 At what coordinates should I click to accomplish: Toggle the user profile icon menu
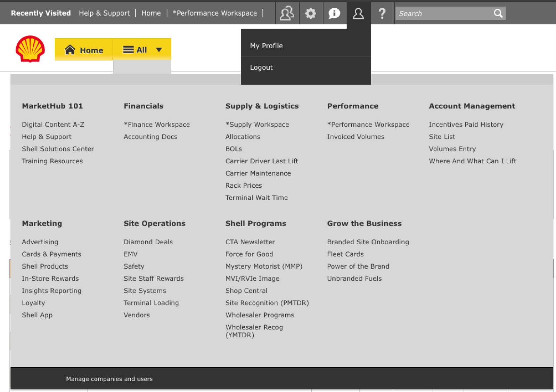(x=358, y=14)
